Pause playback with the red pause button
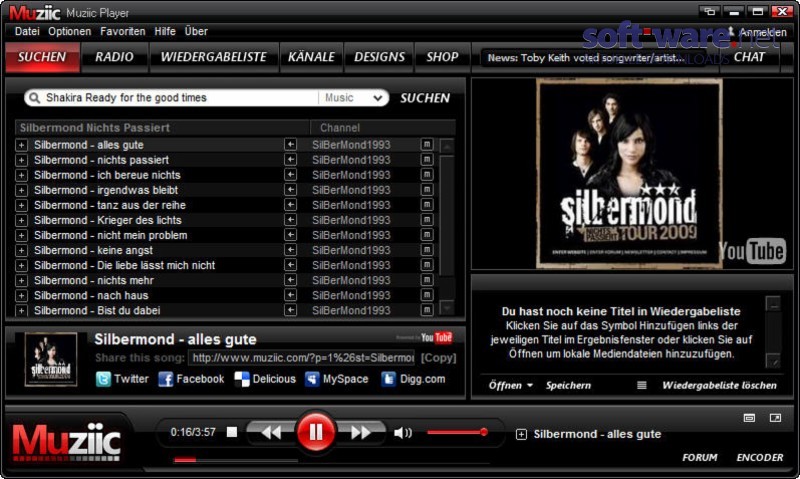 coord(315,433)
